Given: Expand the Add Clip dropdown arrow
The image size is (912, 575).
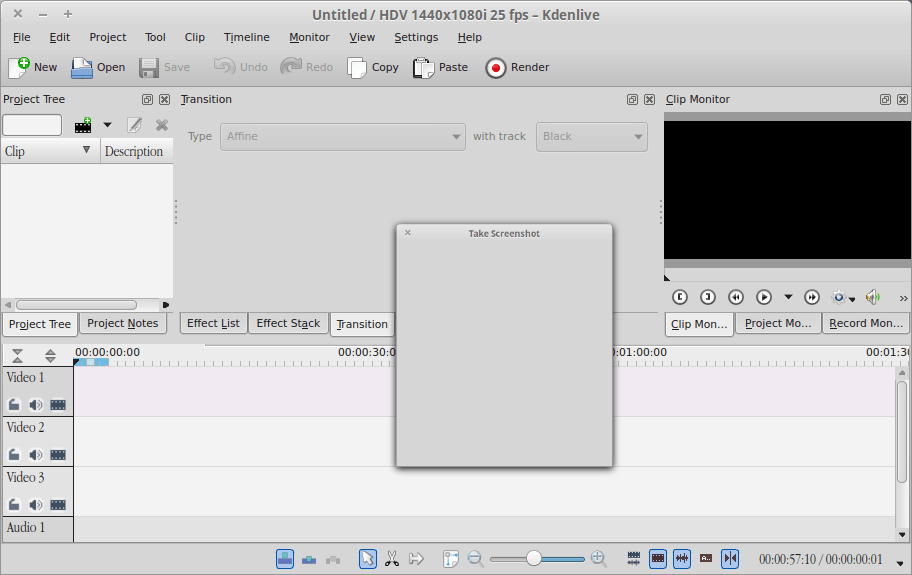Looking at the screenshot, I should (x=107, y=125).
